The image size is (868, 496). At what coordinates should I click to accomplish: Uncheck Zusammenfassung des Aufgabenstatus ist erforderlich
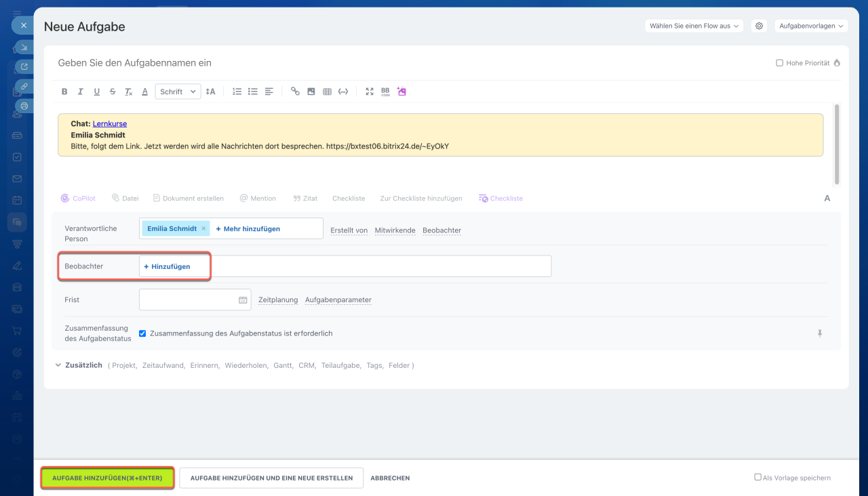point(142,333)
